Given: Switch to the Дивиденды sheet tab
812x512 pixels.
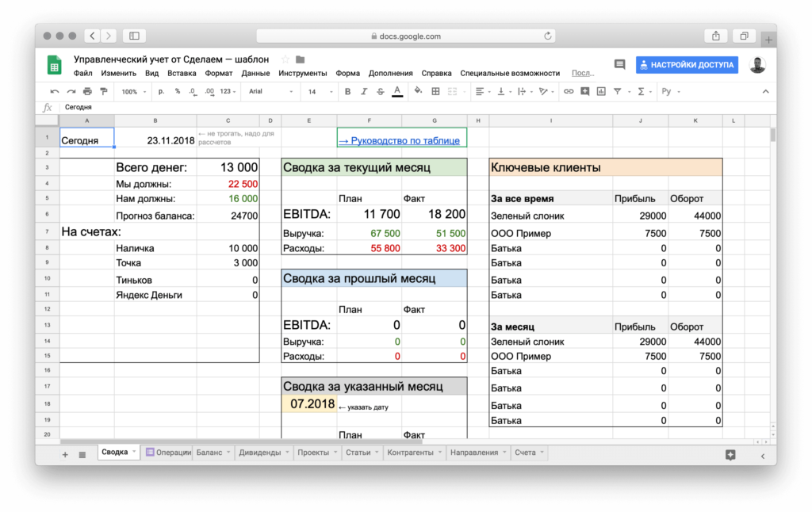Looking at the screenshot, I should (260, 453).
